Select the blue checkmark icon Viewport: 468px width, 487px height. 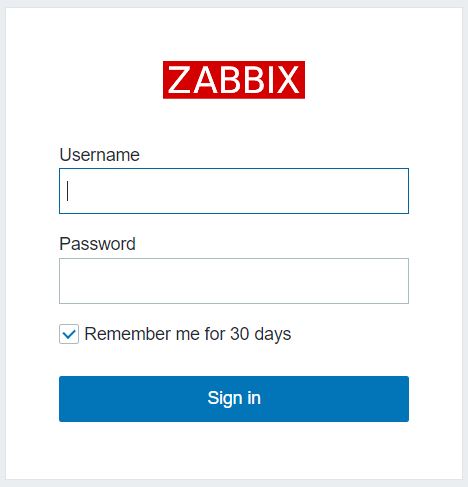pyautogui.click(x=69, y=334)
